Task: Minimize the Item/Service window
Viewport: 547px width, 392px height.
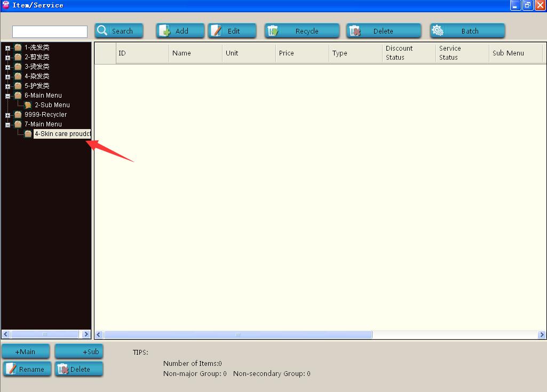Action: (516, 5)
